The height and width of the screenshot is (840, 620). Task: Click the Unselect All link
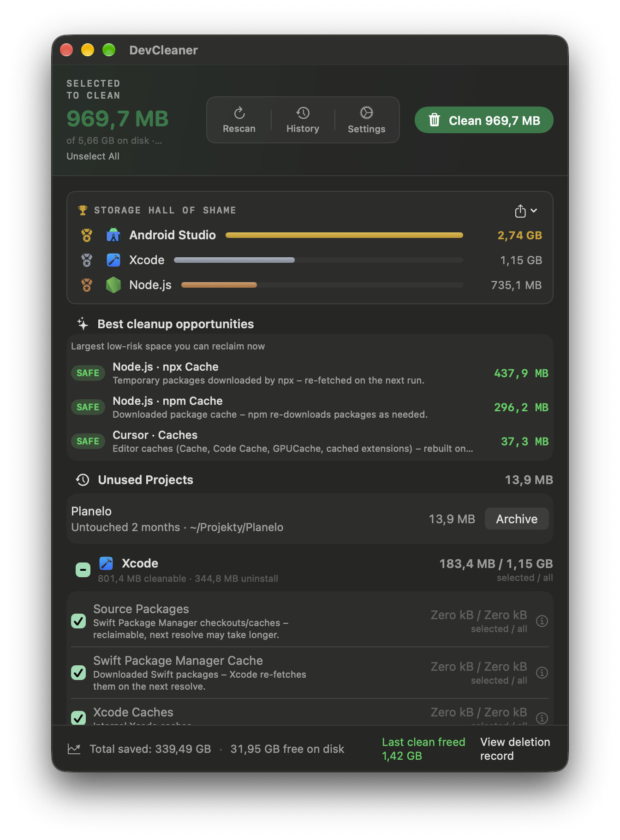[x=93, y=156]
